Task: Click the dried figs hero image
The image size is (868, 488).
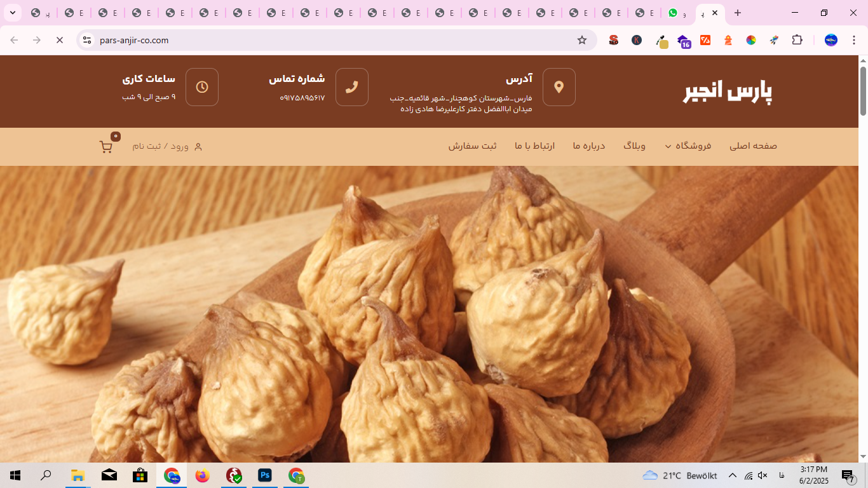Action: (x=430, y=314)
